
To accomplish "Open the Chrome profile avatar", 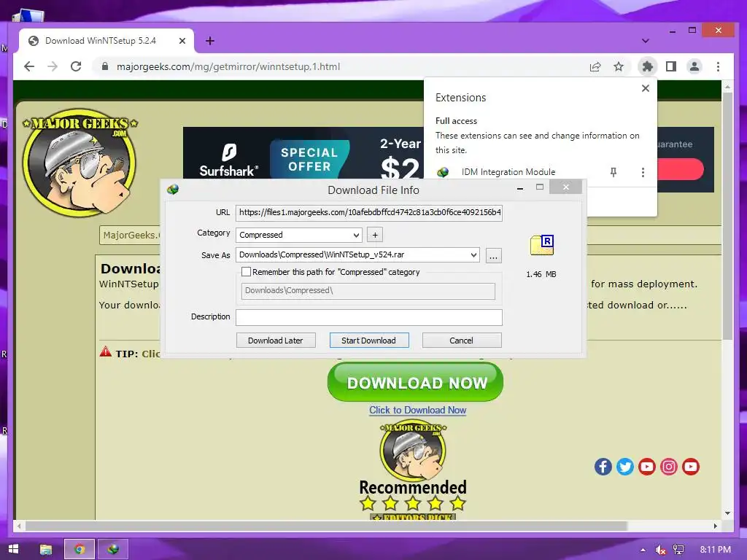I will coord(694,66).
